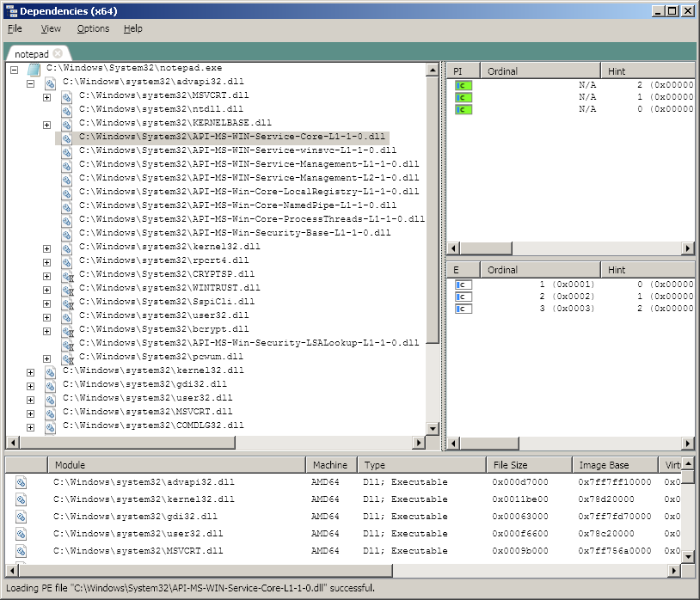This screenshot has width=700, height=600.
Task: Click the pcwum.dll delay-load module icon
Action: [x=67, y=358]
